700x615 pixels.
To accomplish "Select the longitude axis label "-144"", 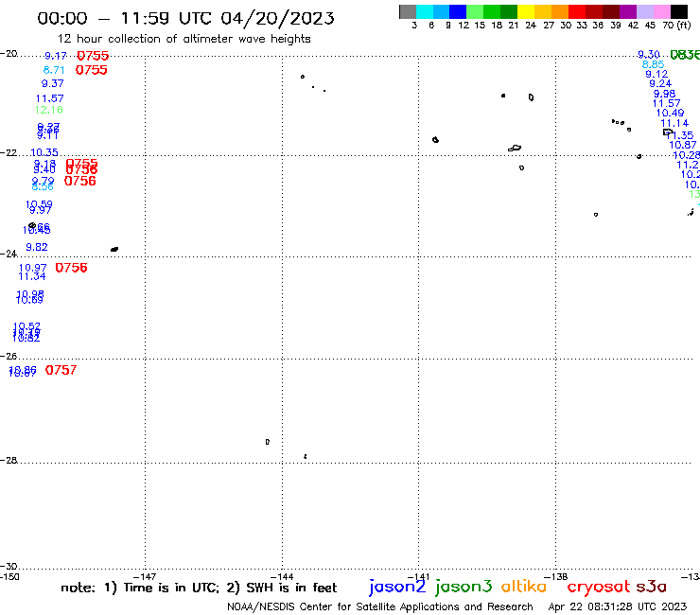I will point(282,576).
